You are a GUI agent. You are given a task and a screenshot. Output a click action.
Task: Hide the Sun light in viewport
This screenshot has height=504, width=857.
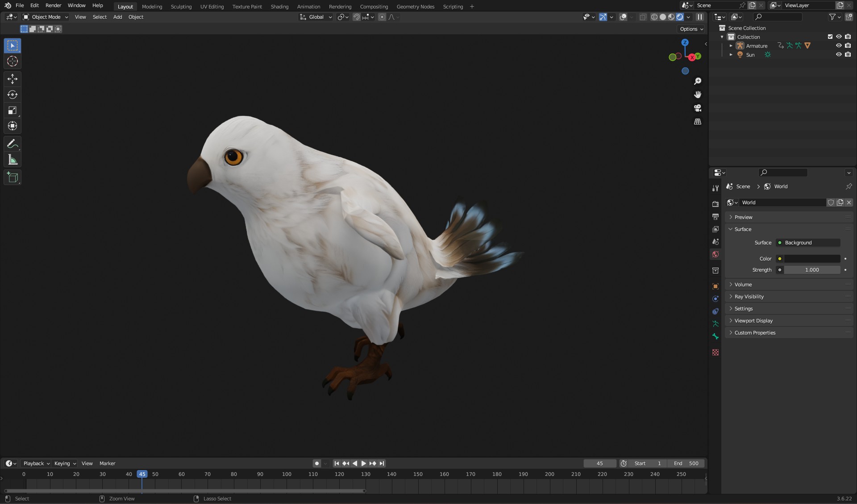click(839, 54)
